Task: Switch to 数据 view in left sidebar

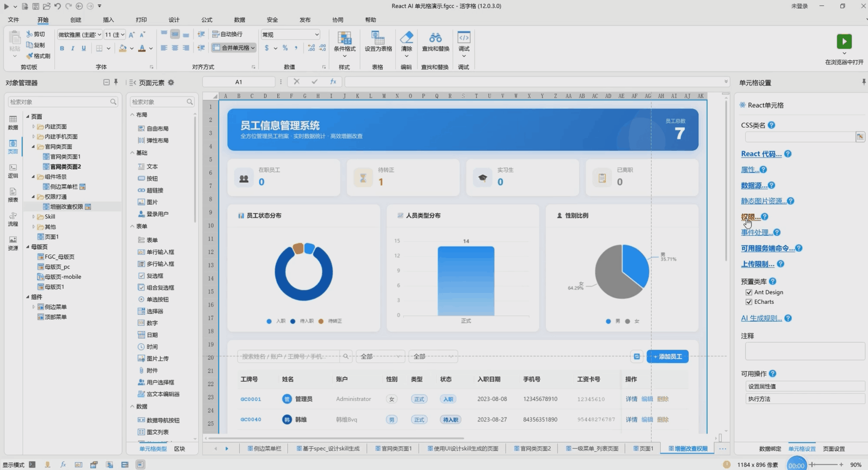Action: click(x=13, y=123)
